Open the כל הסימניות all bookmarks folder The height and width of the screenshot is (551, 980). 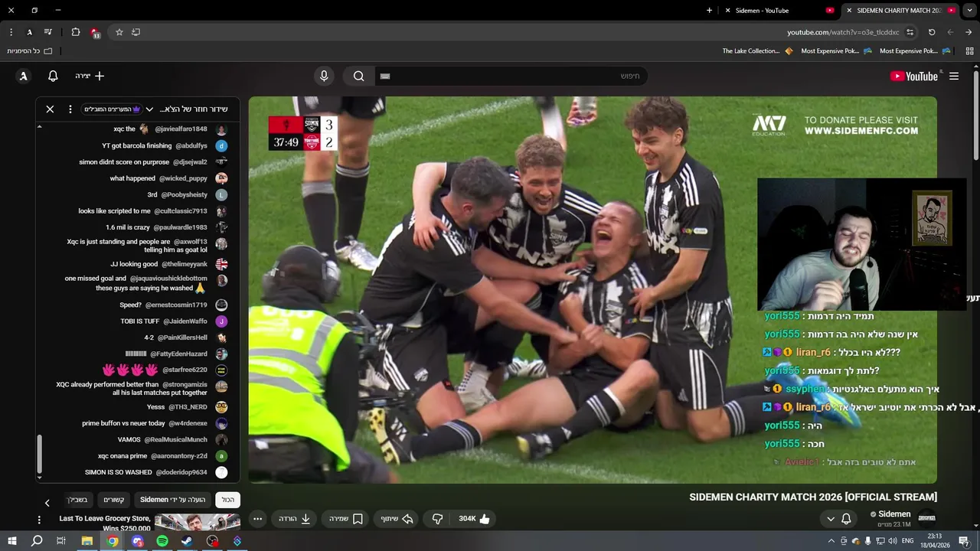click(x=30, y=51)
